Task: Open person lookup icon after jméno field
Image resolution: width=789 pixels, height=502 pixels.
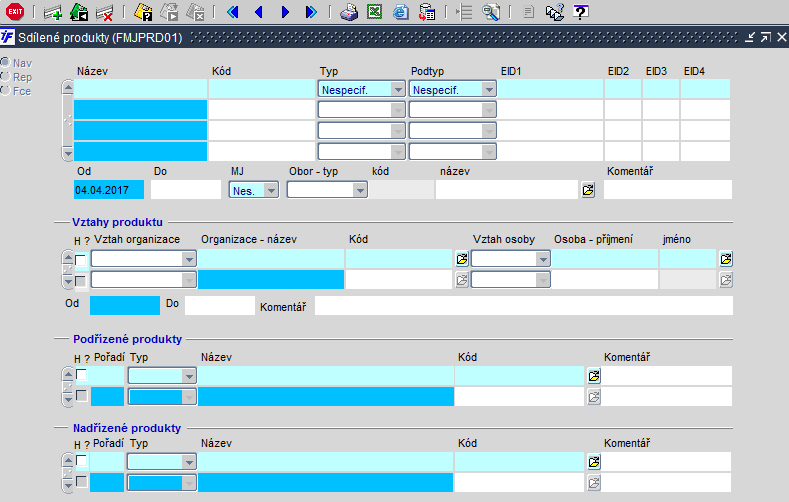Action: tap(726, 259)
